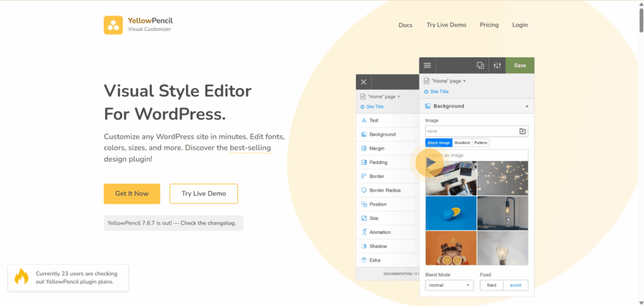Image resolution: width=644 pixels, height=306 pixels.
Task: Click the Margin row label
Action: tap(377, 148)
